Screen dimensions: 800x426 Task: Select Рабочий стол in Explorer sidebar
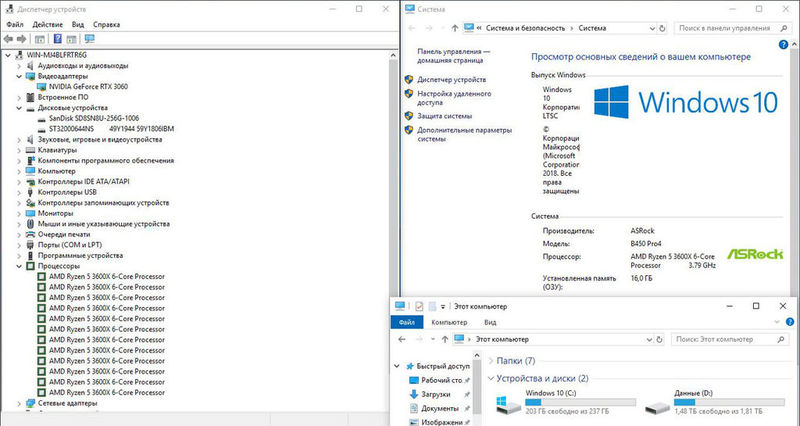pyautogui.click(x=442, y=381)
